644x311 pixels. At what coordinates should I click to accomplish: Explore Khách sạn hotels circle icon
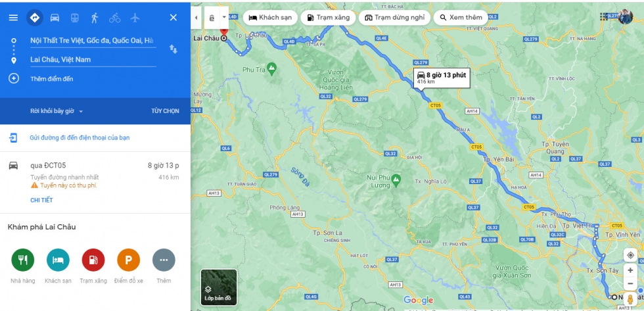tap(58, 260)
